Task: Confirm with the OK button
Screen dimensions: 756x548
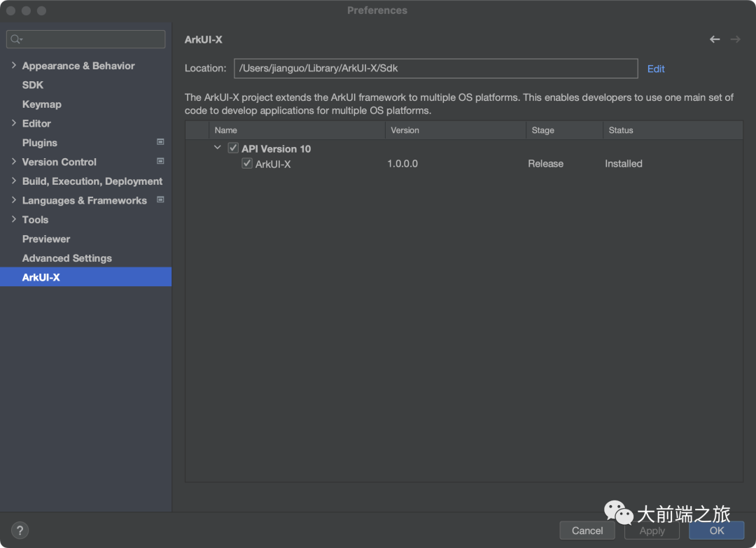Action: [x=717, y=531]
